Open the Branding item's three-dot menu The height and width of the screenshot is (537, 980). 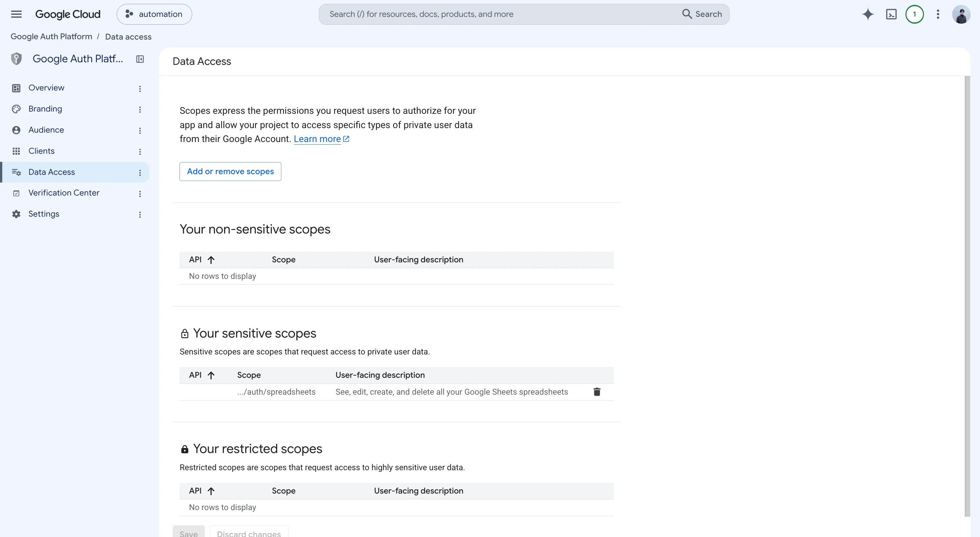click(140, 110)
